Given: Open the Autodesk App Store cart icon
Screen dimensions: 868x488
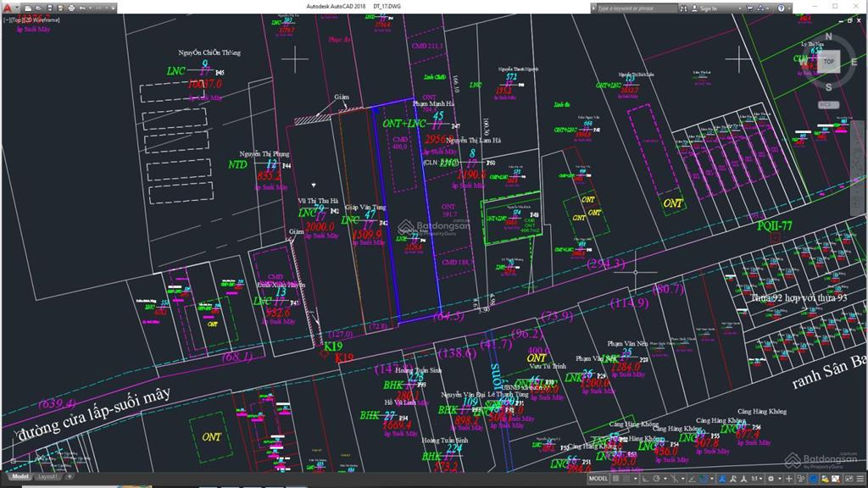Looking at the screenshot, I should pos(749,8).
